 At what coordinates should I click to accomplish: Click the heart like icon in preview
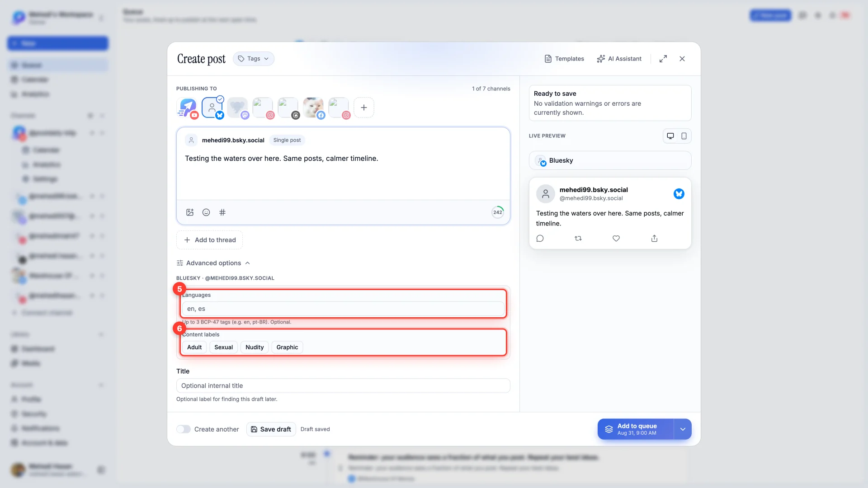click(x=616, y=239)
